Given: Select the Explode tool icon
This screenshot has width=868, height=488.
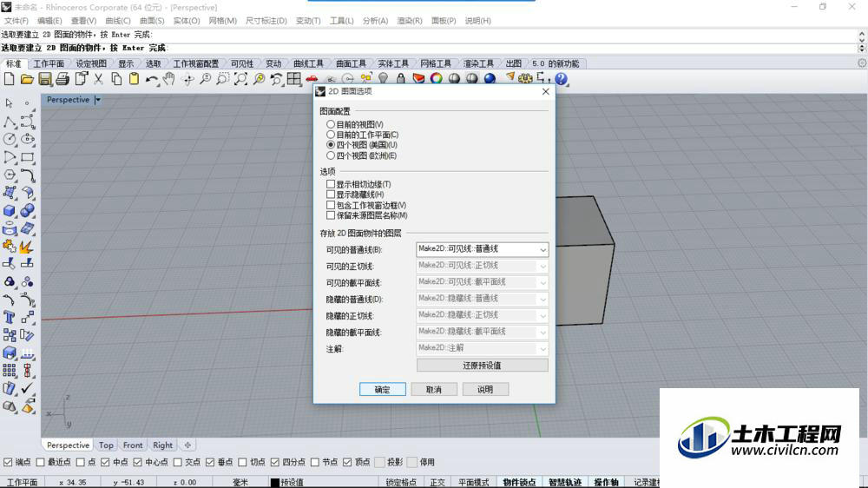Looking at the screenshot, I should 27,246.
